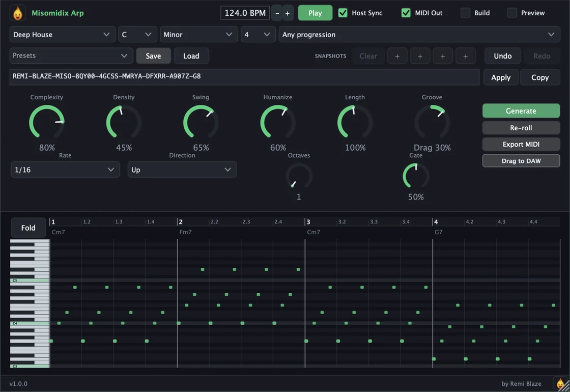Image resolution: width=570 pixels, height=392 pixels.
Task: Enable the Build checkbox
Action: (x=465, y=13)
